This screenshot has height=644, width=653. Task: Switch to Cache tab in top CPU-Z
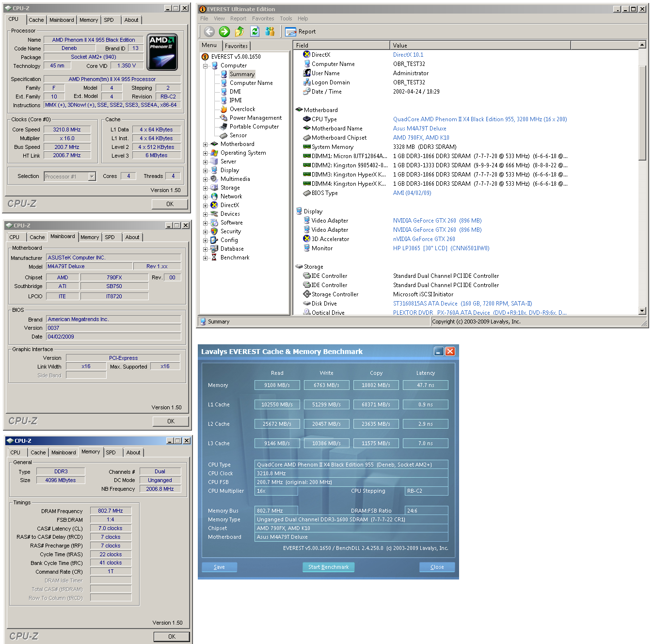(x=36, y=20)
